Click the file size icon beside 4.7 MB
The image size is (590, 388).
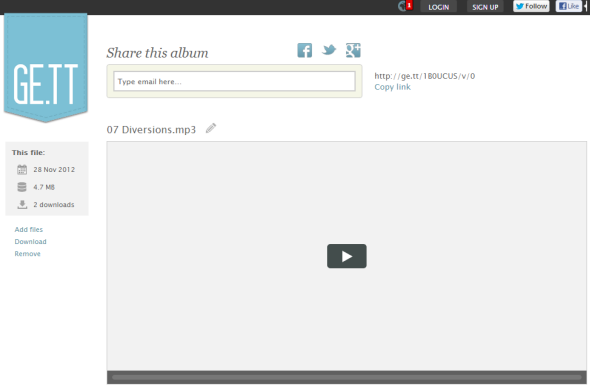[22, 187]
